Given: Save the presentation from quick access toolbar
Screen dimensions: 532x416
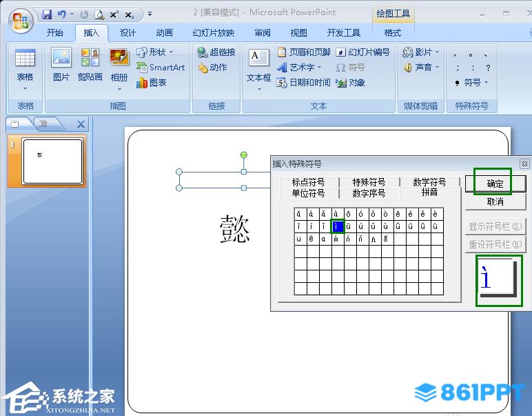Looking at the screenshot, I should click(x=47, y=14).
